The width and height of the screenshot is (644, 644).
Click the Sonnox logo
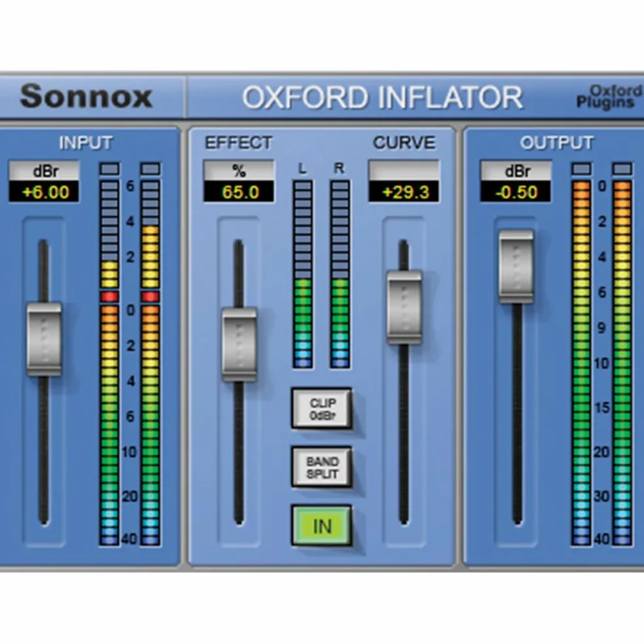click(x=86, y=96)
